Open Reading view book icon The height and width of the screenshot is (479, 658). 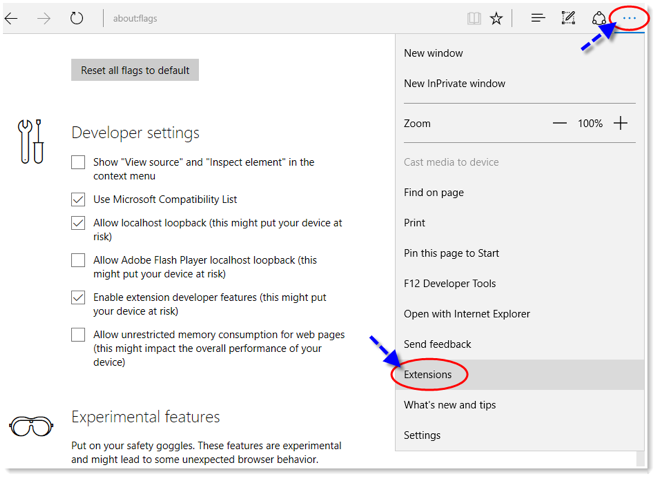(474, 18)
